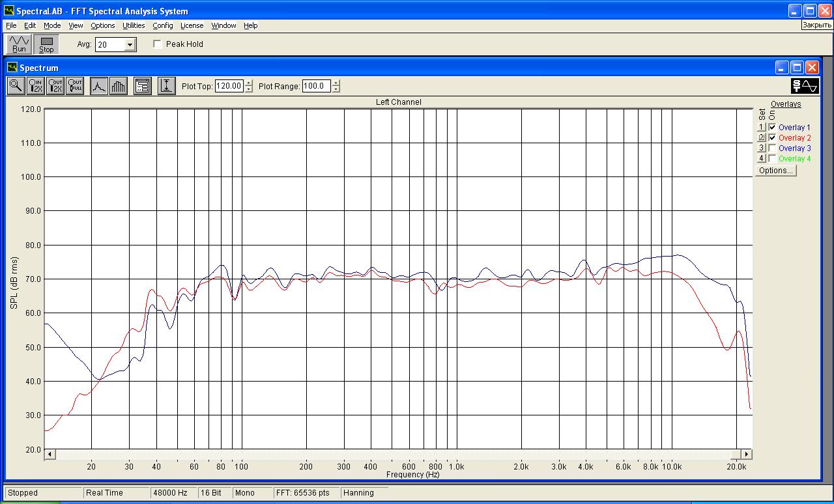Switch to line graph display icon

(98, 86)
